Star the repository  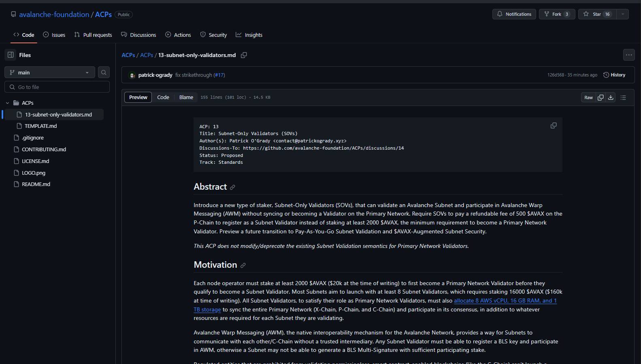[x=597, y=14]
